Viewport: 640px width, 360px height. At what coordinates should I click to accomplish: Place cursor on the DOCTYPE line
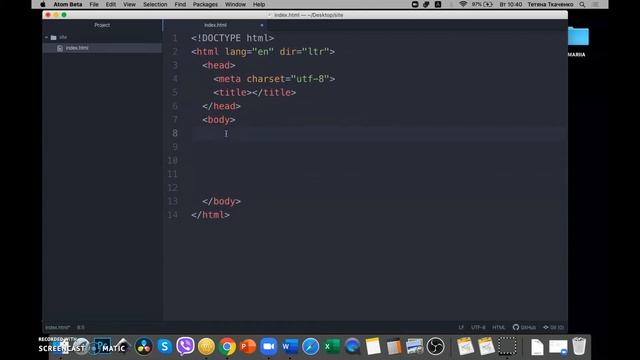click(233, 38)
